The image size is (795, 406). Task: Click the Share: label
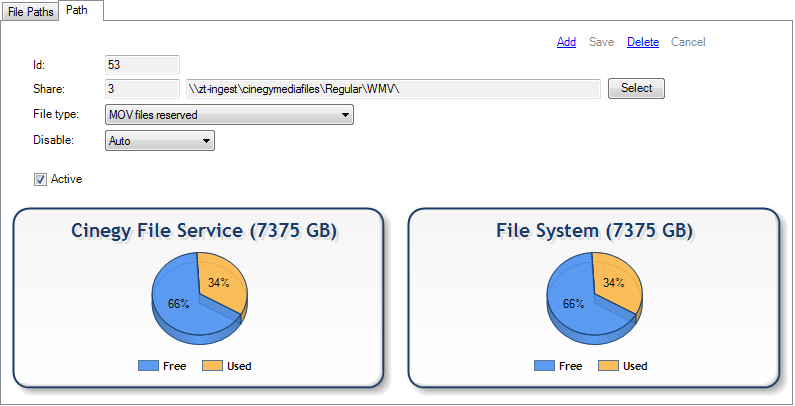[49, 89]
